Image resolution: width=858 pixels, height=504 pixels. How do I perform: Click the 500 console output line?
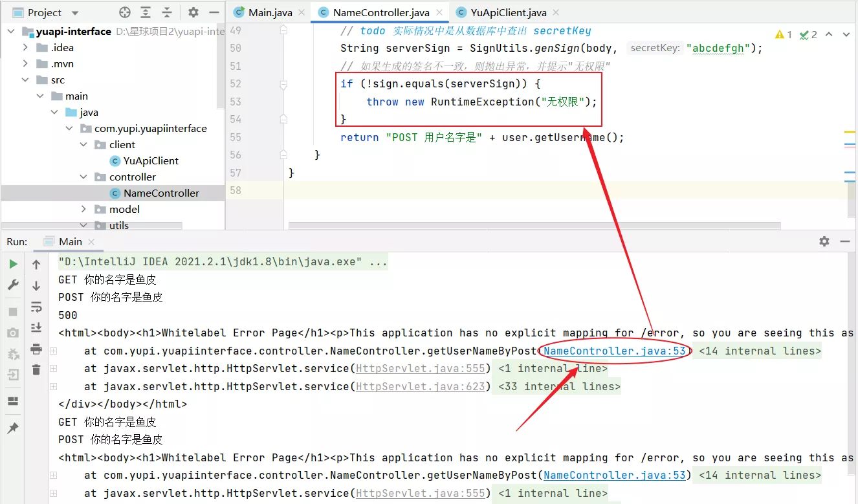click(x=68, y=315)
